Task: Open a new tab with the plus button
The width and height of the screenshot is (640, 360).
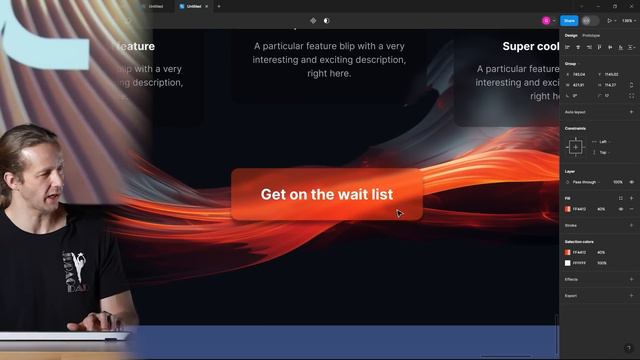Action: click(219, 6)
